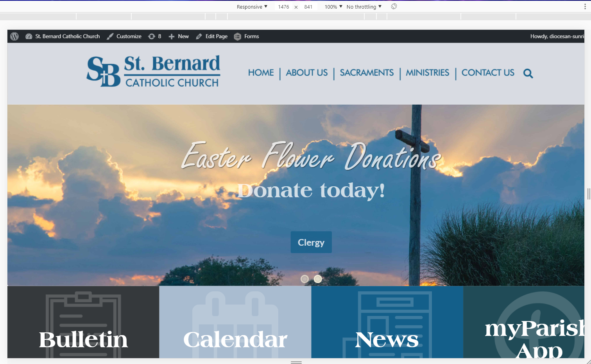Select the second slider dot

coord(318,279)
